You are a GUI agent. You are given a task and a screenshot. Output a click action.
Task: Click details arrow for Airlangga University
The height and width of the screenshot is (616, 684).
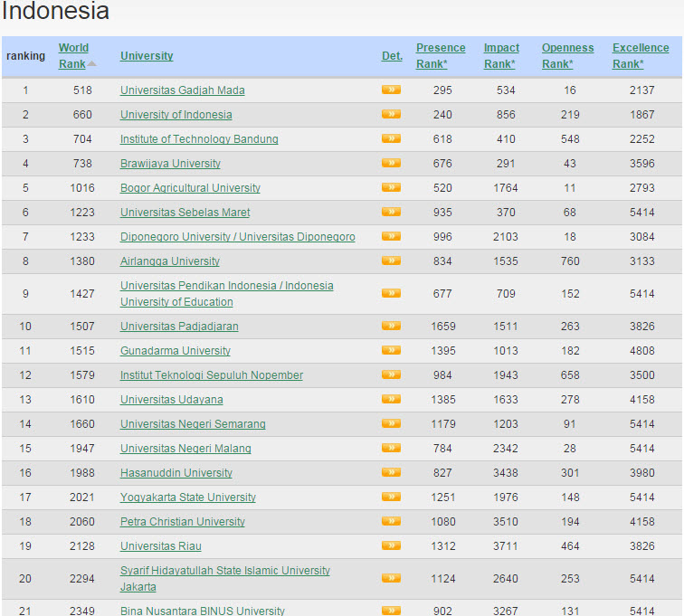tap(391, 261)
